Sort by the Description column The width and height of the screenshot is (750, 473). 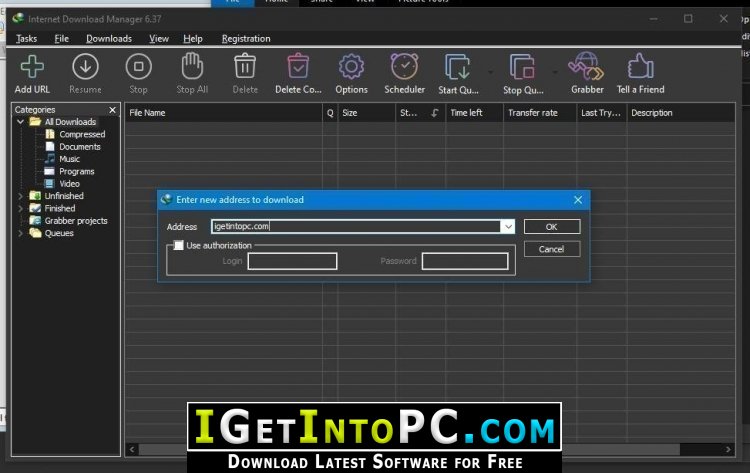pyautogui.click(x=681, y=113)
